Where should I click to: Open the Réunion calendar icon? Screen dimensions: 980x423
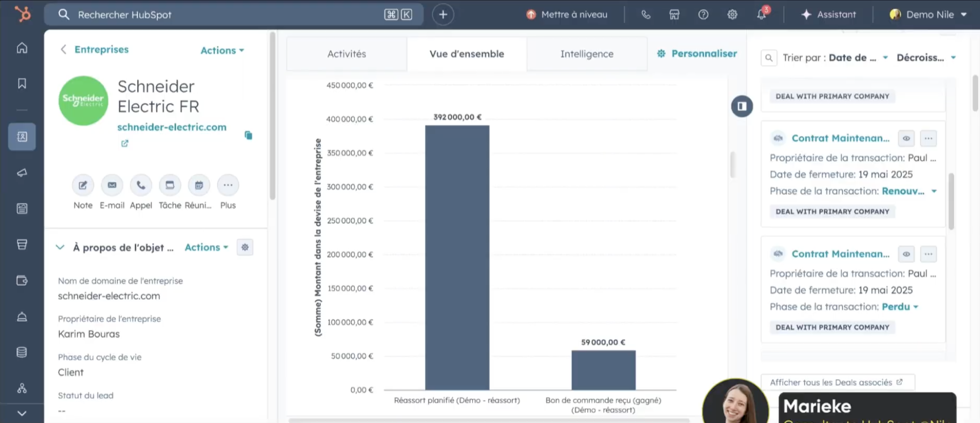tap(199, 185)
